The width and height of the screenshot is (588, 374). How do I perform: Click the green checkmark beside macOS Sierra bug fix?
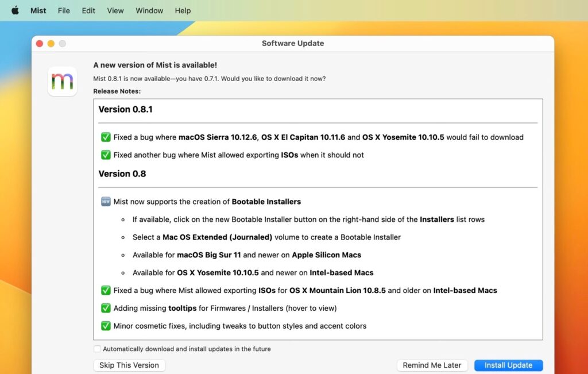[x=106, y=137]
